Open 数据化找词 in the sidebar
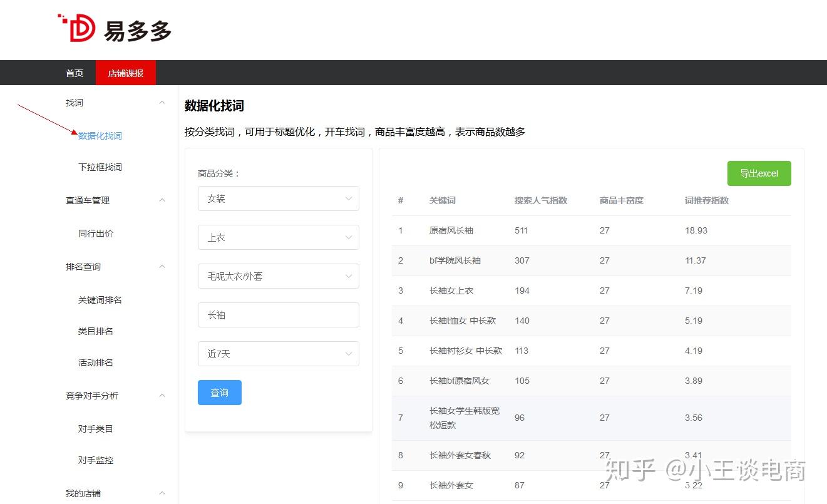Image resolution: width=827 pixels, height=504 pixels. [100, 136]
